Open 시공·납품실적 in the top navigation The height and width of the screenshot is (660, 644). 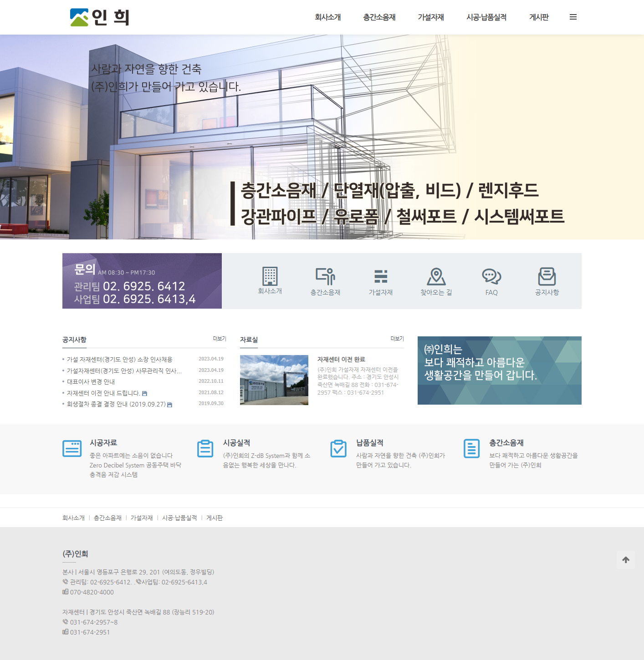486,17
